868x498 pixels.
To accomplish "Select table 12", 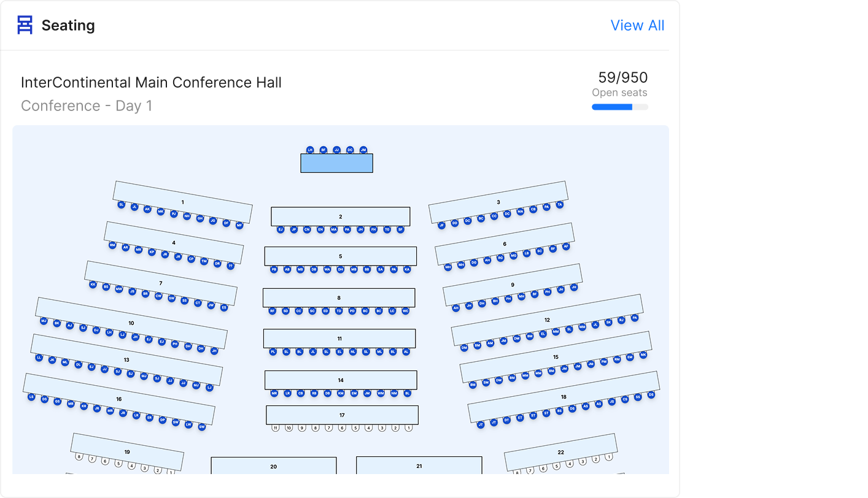I will click(547, 320).
